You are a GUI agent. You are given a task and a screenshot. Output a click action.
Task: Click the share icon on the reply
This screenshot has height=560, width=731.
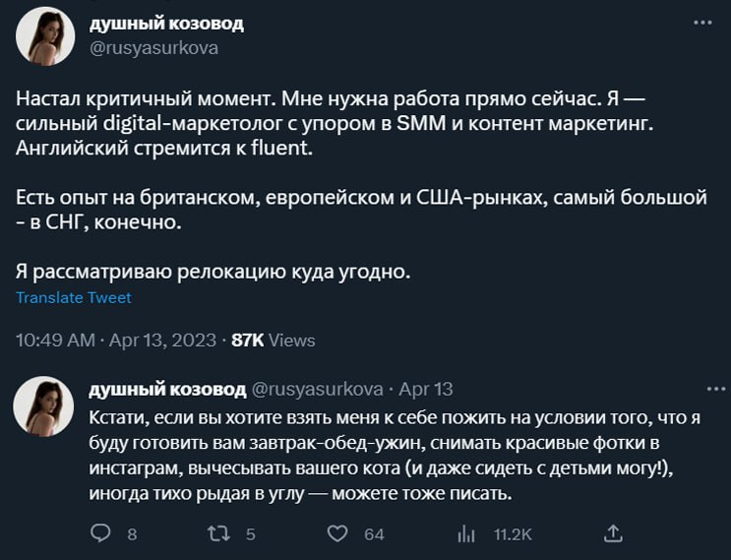coord(613,532)
